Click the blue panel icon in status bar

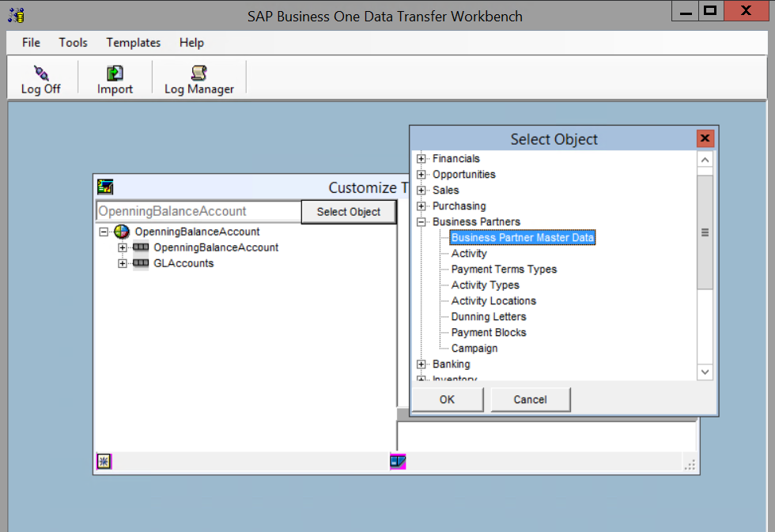point(398,462)
